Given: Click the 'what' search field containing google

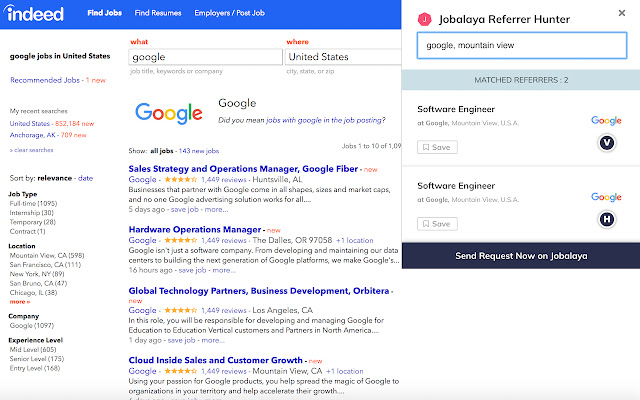Looking at the screenshot, I should point(205,57).
